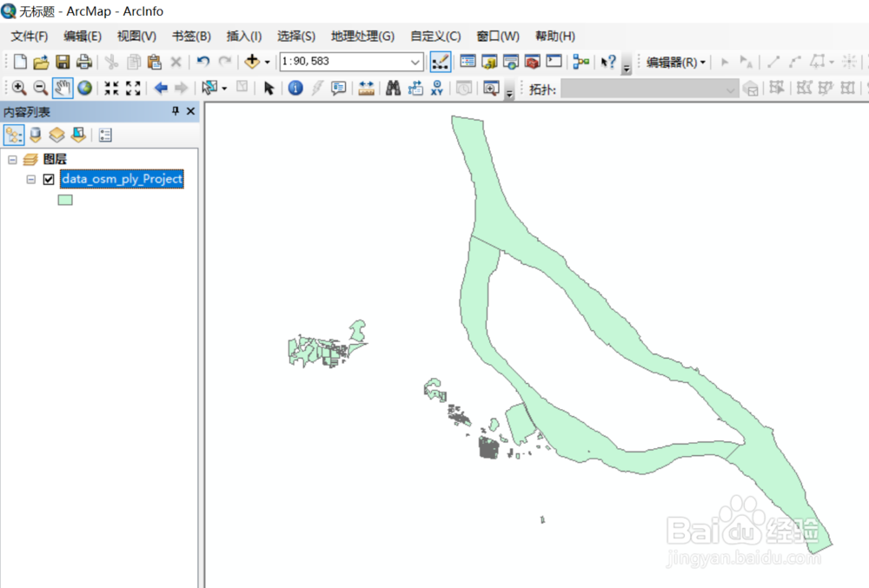
Task: Click the layer's green color swatch
Action: point(65,199)
